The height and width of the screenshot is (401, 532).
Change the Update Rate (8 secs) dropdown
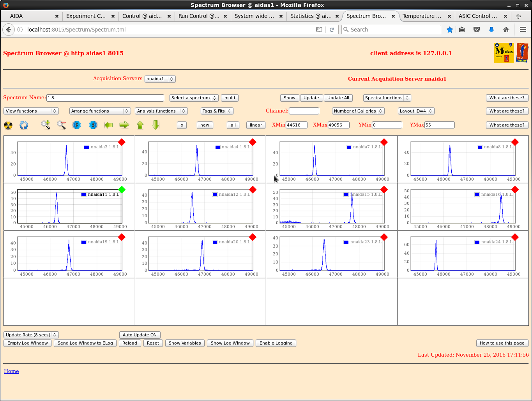click(31, 335)
